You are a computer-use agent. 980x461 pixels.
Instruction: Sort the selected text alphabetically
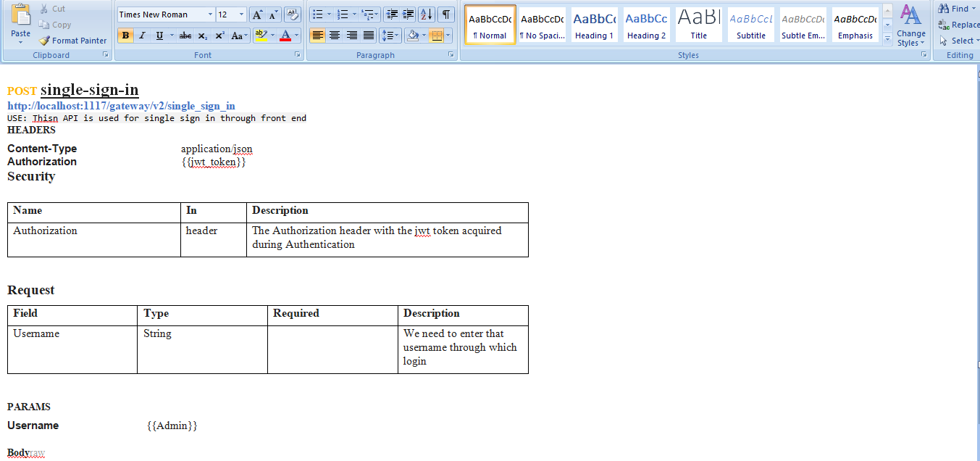(427, 14)
